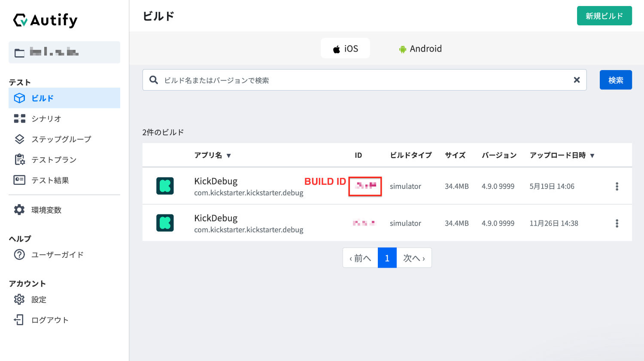
Task: Open KickDebug build uploaded 11月26日 14:38
Action: (x=216, y=218)
